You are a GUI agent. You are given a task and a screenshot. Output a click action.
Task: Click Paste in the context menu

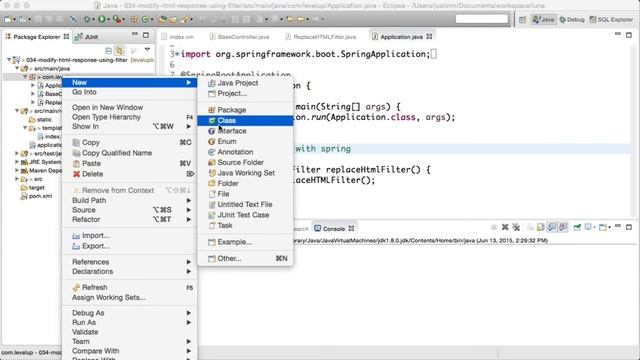tap(129, 163)
